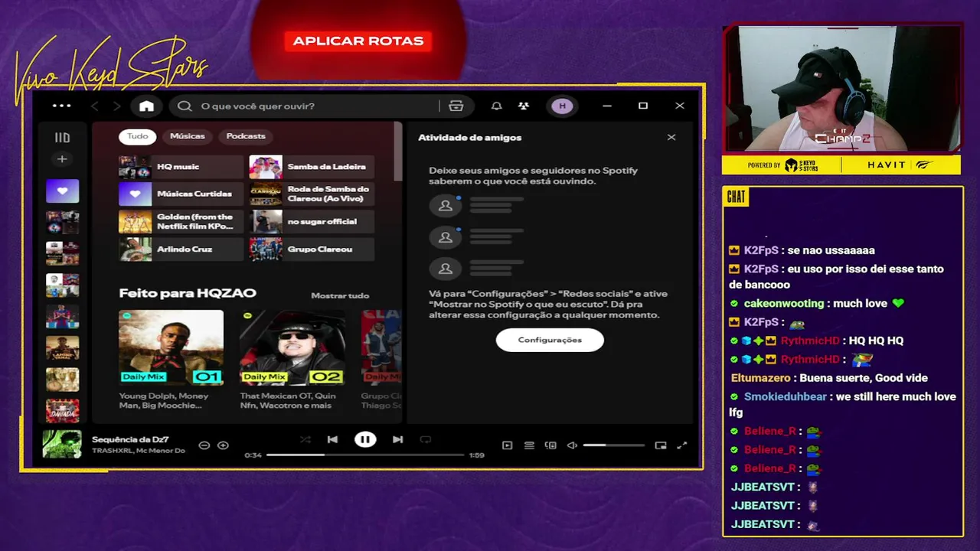Open the Daily Mix 02 cover
Image resolution: width=980 pixels, height=551 pixels.
(x=292, y=347)
